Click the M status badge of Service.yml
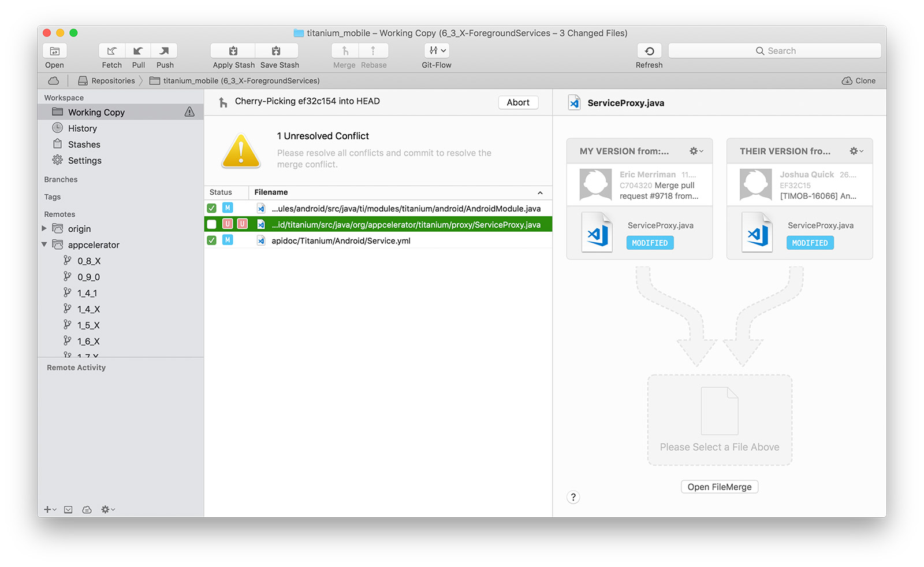 tap(228, 240)
